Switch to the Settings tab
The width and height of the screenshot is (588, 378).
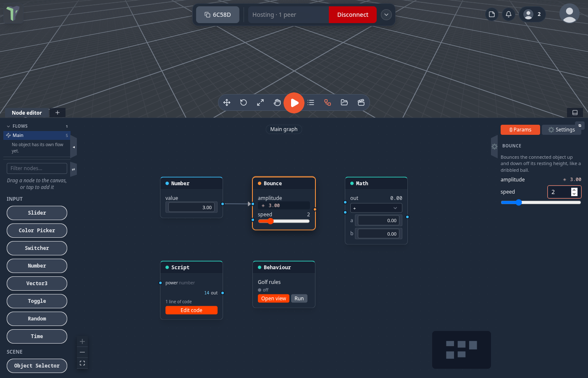562,130
